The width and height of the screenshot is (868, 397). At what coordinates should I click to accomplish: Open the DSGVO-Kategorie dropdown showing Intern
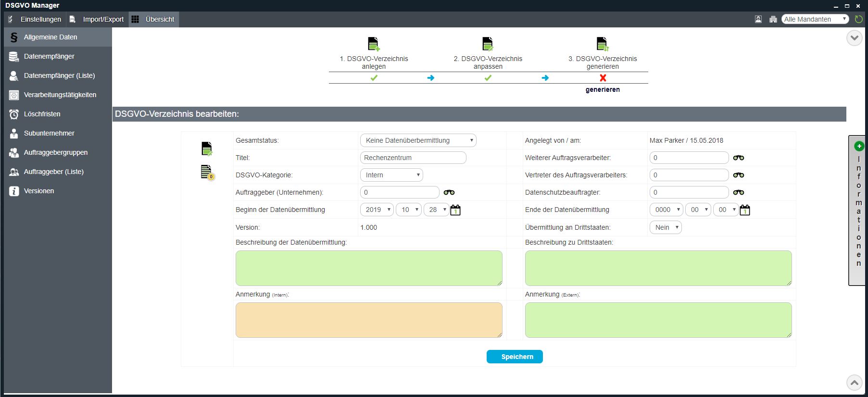pyautogui.click(x=391, y=175)
